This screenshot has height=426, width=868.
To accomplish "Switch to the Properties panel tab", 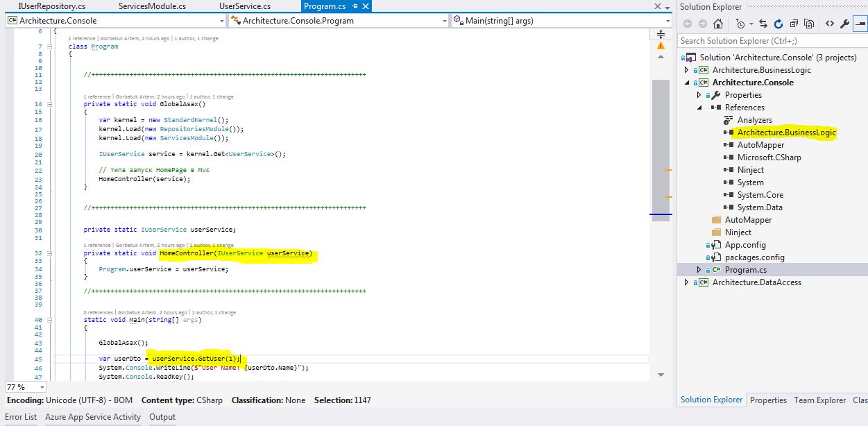I will click(768, 400).
